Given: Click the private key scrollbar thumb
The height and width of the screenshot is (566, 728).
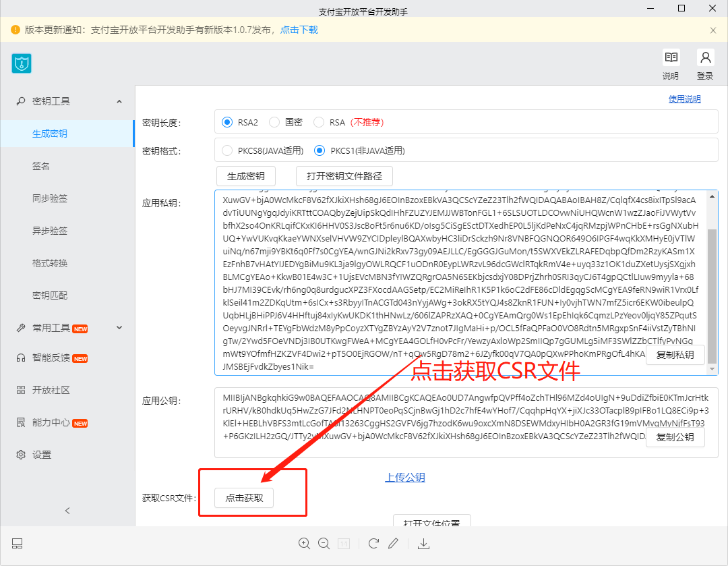Looking at the screenshot, I should 712,296.
